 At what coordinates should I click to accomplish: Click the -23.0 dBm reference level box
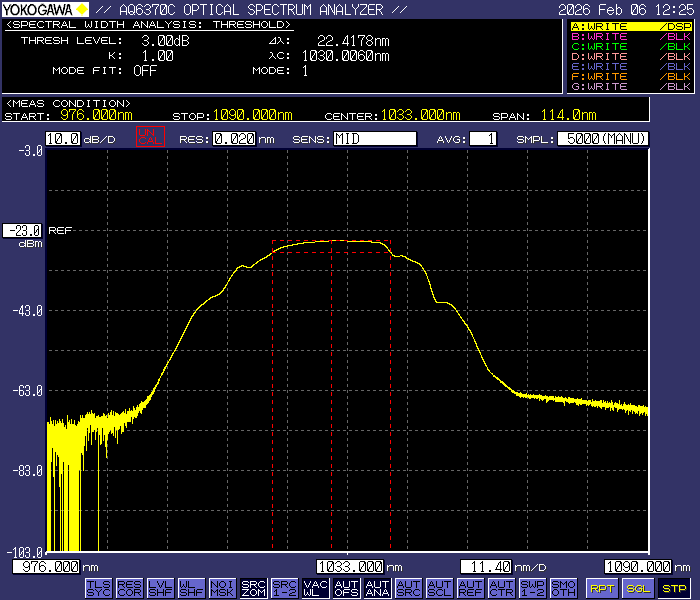pos(24,230)
